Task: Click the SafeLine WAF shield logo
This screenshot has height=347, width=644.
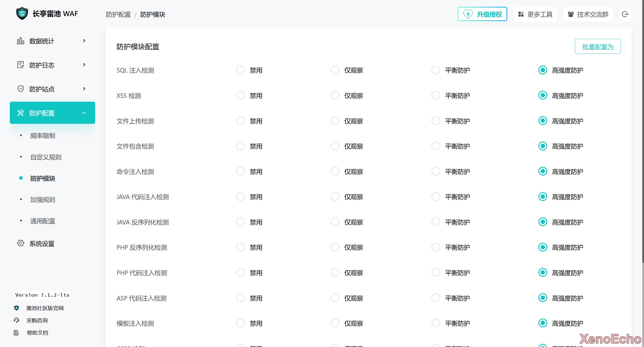Action: point(22,13)
